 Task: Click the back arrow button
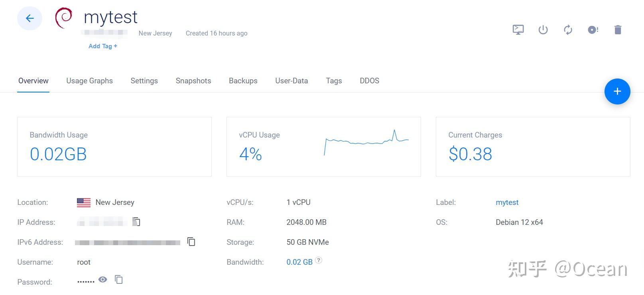(30, 18)
